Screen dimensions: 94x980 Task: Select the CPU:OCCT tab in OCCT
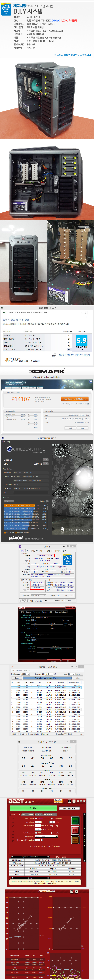(x=16, y=814)
